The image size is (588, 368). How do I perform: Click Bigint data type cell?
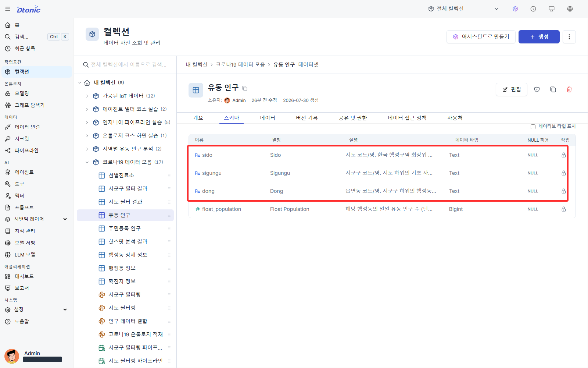(456, 209)
